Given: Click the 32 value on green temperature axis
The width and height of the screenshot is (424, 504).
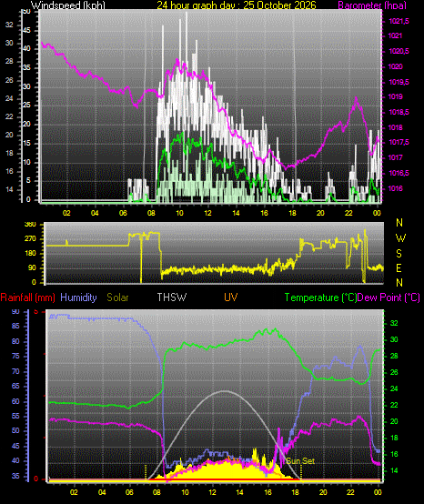Looking at the screenshot, I should [x=394, y=323].
